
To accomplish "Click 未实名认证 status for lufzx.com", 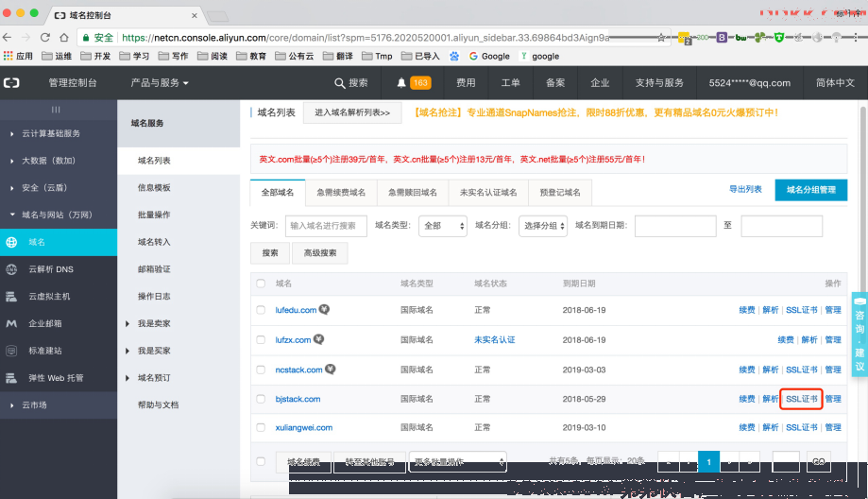I will coord(494,339).
